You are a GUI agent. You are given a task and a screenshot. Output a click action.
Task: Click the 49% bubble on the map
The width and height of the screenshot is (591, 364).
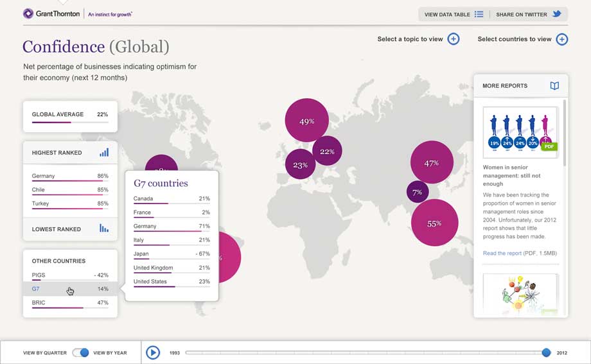[306, 121]
